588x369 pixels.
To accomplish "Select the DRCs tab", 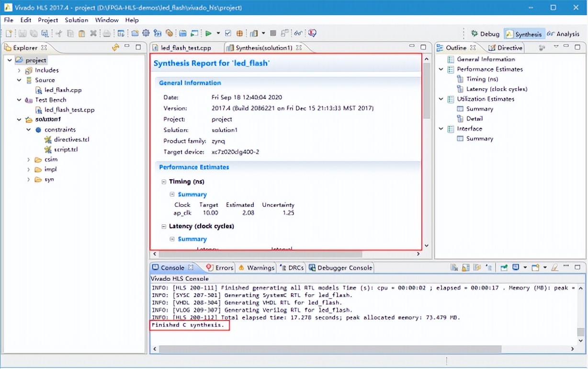I will tap(292, 268).
